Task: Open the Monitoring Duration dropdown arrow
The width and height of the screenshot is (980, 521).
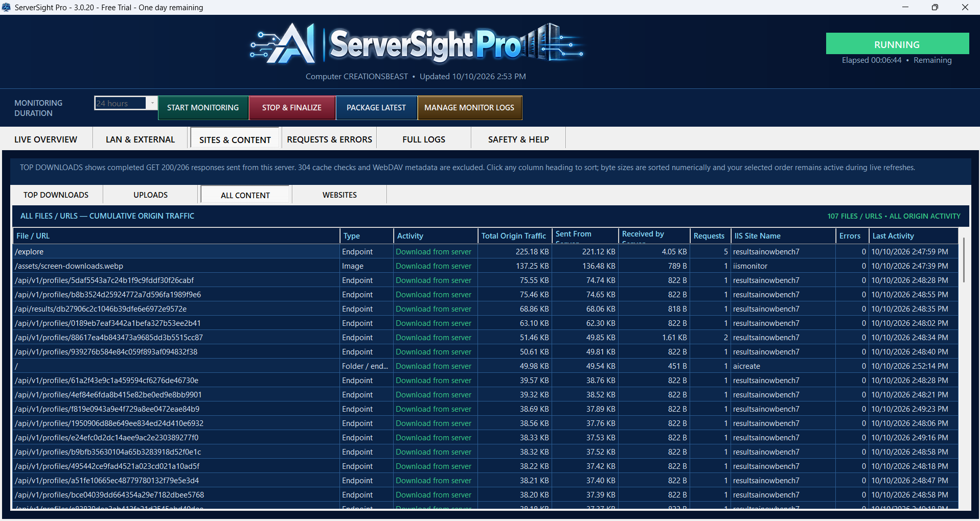Action: (152, 103)
